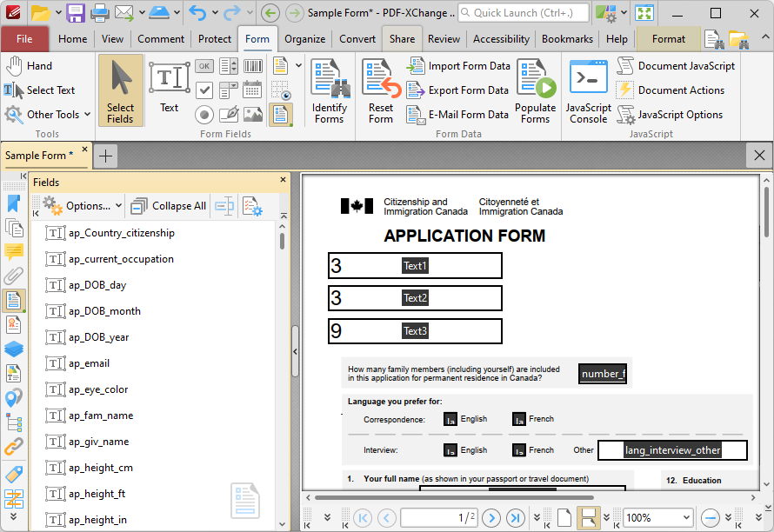Click Import Form Data

click(x=458, y=66)
